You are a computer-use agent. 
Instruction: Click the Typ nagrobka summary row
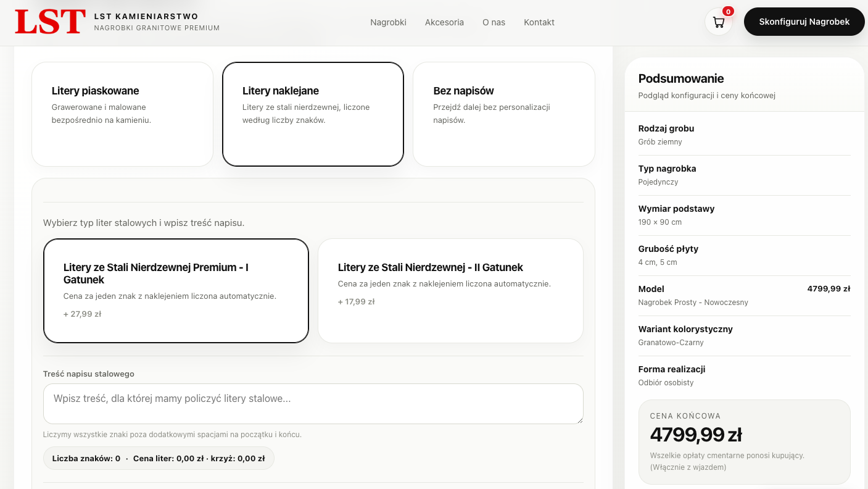[x=745, y=175]
